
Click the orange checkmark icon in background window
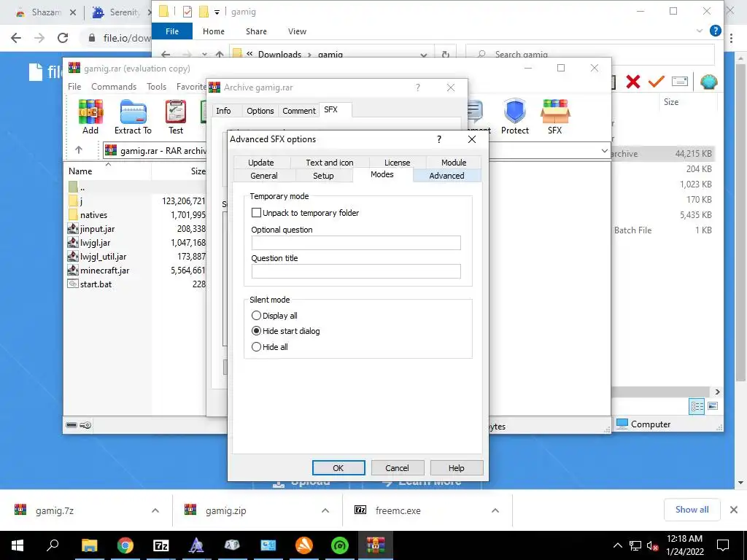[x=656, y=82]
